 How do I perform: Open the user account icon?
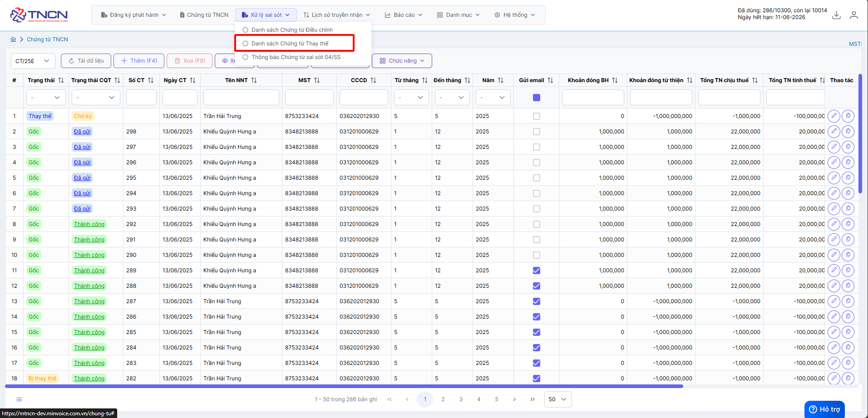click(x=854, y=15)
